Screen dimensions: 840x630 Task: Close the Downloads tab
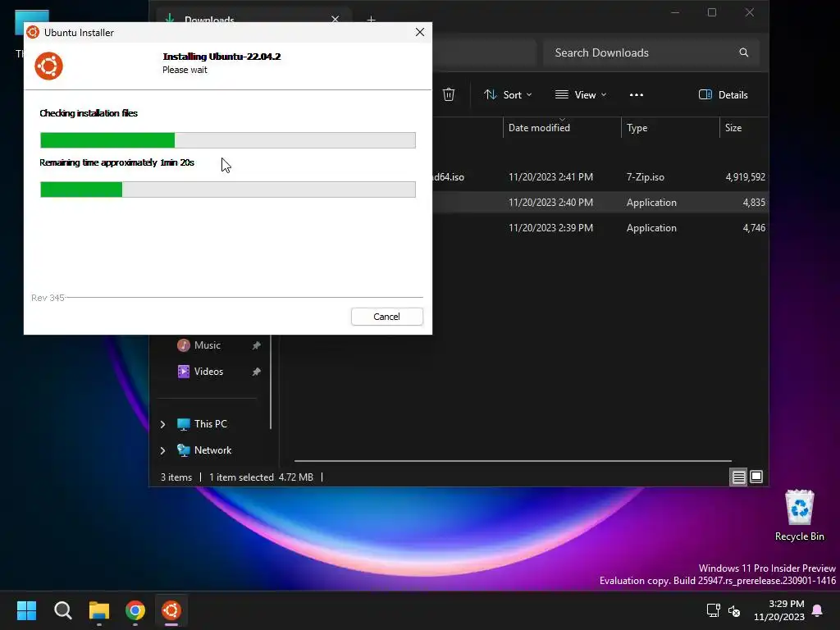tap(335, 20)
